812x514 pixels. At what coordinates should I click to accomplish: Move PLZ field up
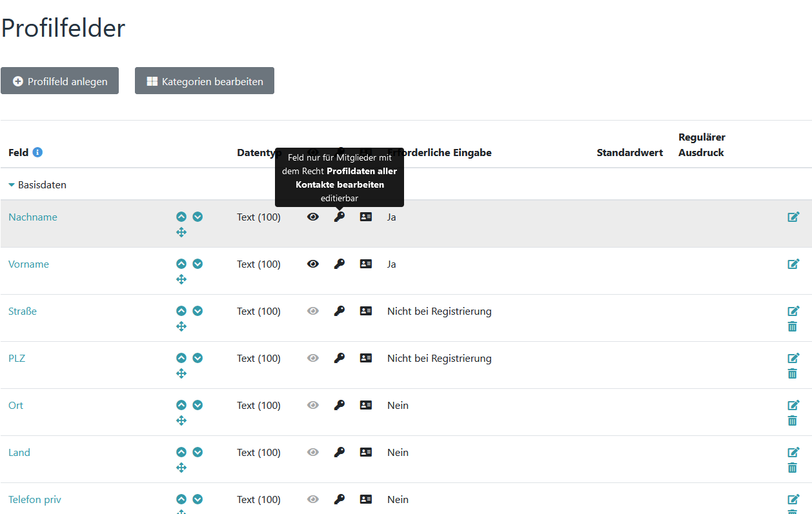click(x=181, y=358)
